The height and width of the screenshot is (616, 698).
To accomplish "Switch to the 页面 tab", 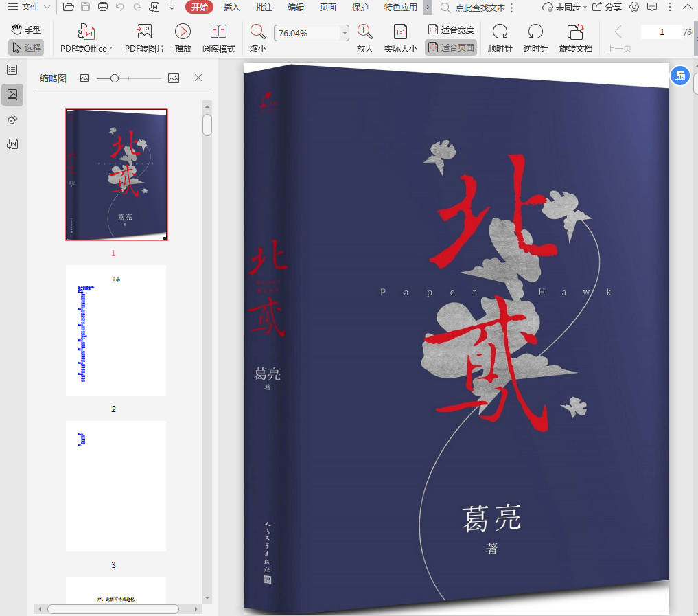I will pos(327,7).
